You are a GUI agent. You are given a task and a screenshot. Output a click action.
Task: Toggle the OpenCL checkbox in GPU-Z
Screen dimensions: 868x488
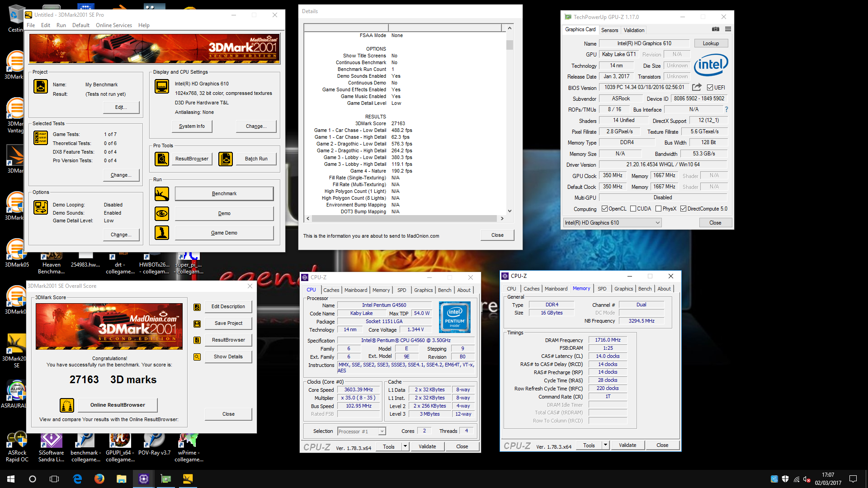tap(604, 209)
